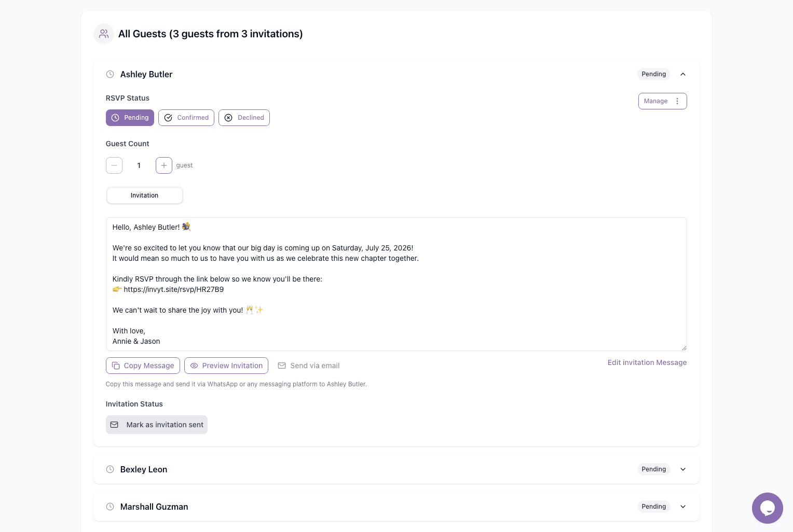Screen dimensions: 793x532
Task: Click the Edit invitation Message link
Action: [647, 362]
